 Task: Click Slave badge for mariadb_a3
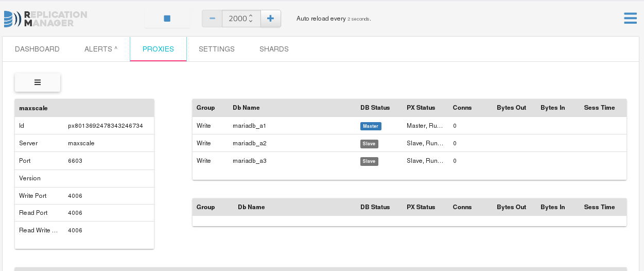point(369,161)
